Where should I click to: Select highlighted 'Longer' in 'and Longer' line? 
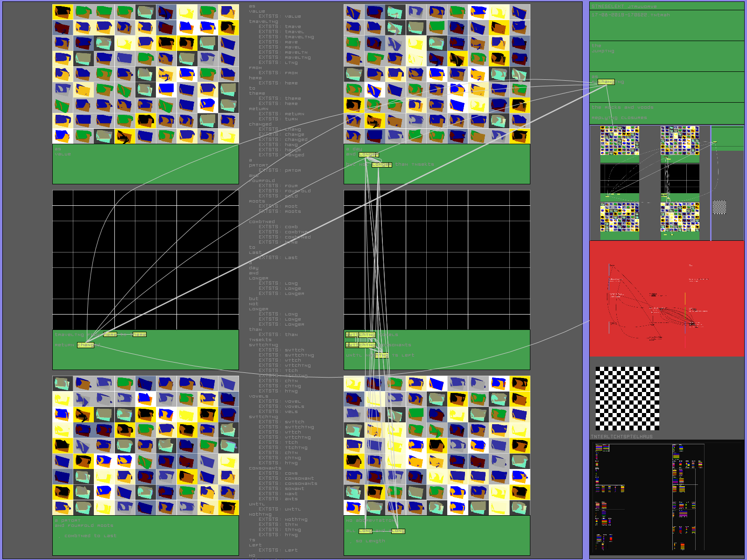click(x=368, y=154)
